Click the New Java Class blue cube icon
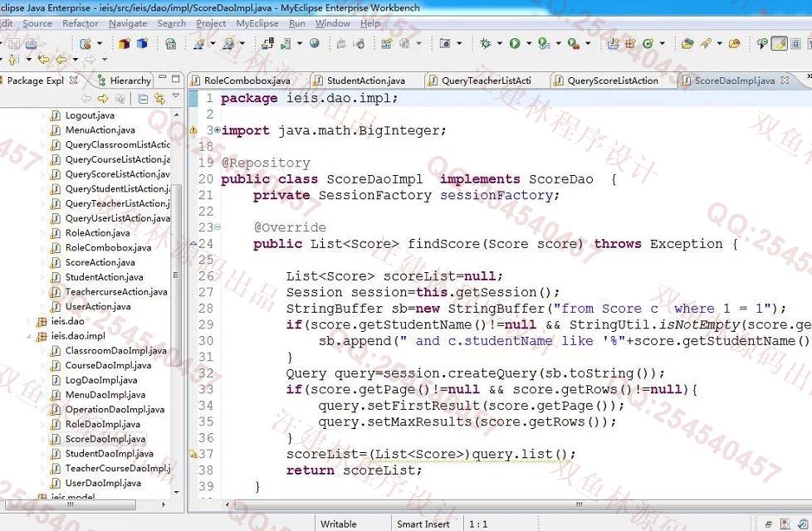The height and width of the screenshot is (531, 812). (x=142, y=44)
